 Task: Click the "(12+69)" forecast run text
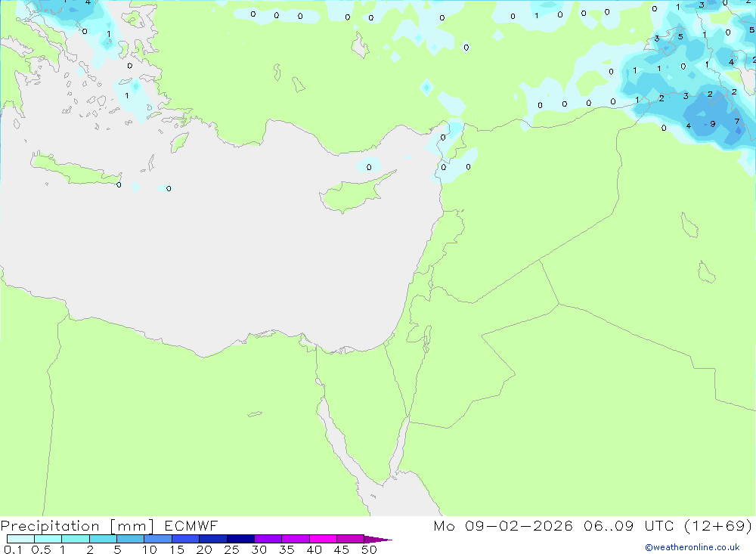(718, 525)
